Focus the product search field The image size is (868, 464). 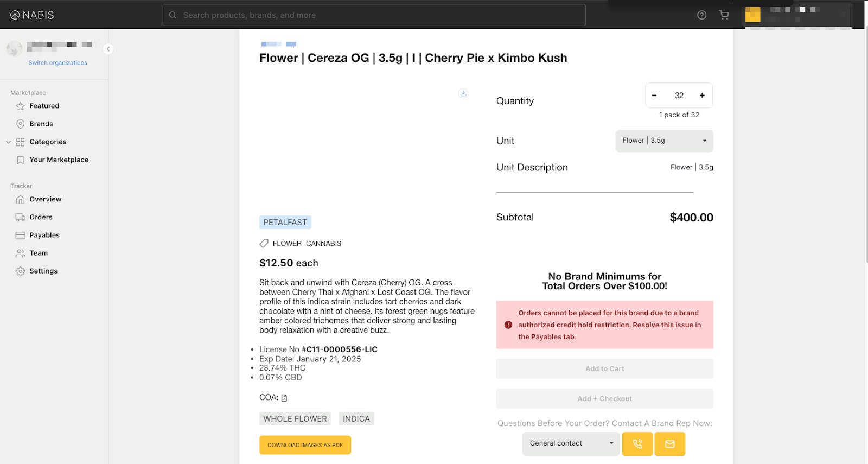pyautogui.click(x=374, y=15)
